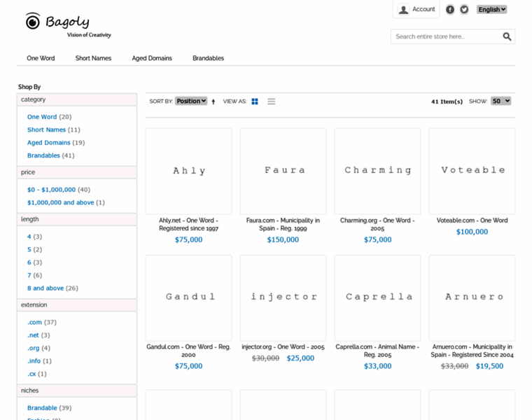
Task: Open the Ahly product thumbnail
Action: tap(188, 171)
